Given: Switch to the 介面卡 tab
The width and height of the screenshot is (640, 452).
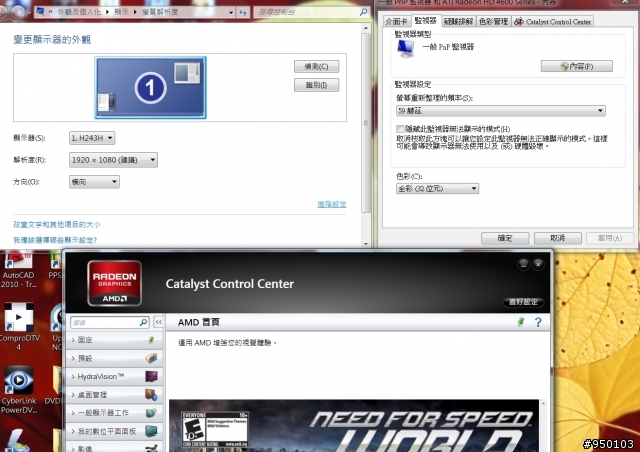Looking at the screenshot, I should (x=396, y=22).
